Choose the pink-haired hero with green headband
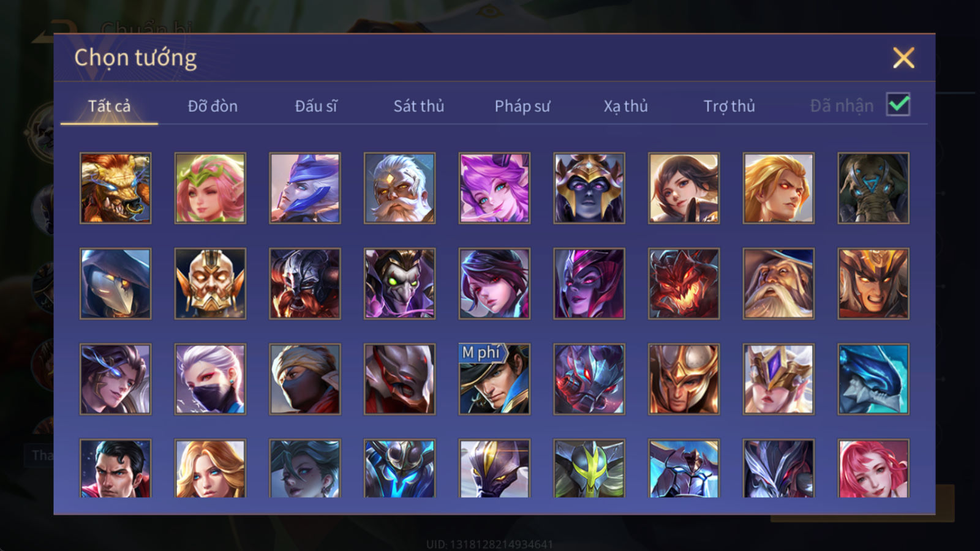The image size is (980, 551). pos(210,188)
